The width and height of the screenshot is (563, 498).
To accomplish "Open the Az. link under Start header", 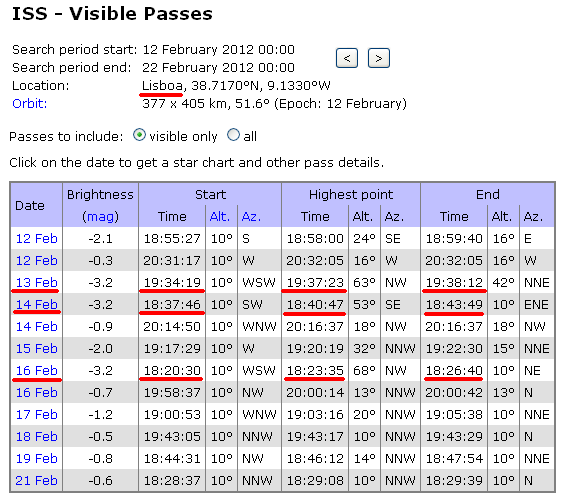I will [x=251, y=217].
